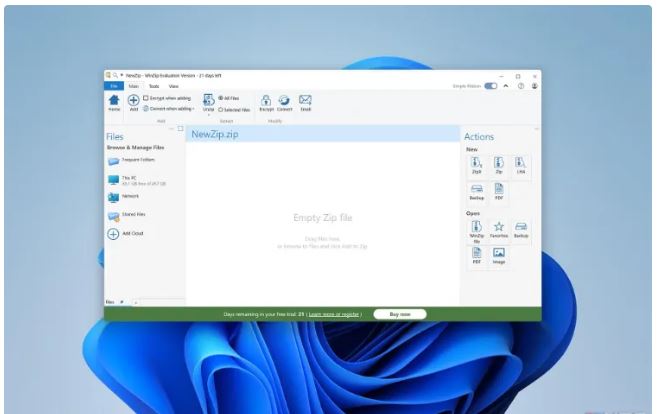This screenshot has height=414, width=658.
Task: Click the Learn more or register link
Action: click(333, 314)
